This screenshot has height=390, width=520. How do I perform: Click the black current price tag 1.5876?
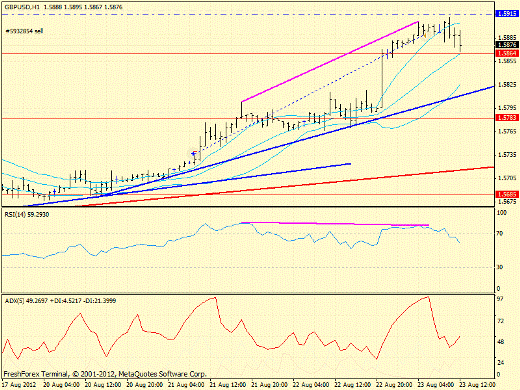[x=507, y=45]
